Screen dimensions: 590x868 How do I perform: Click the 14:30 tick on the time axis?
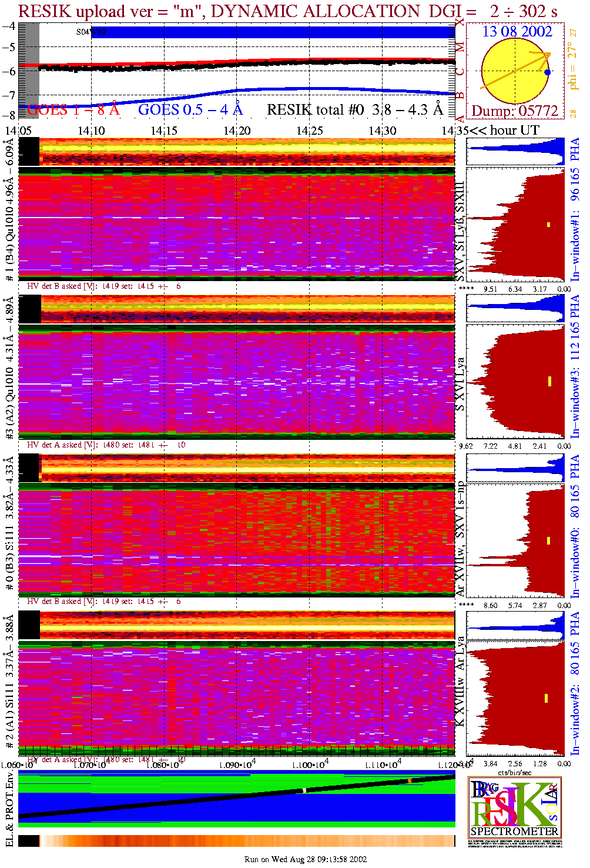click(x=383, y=131)
